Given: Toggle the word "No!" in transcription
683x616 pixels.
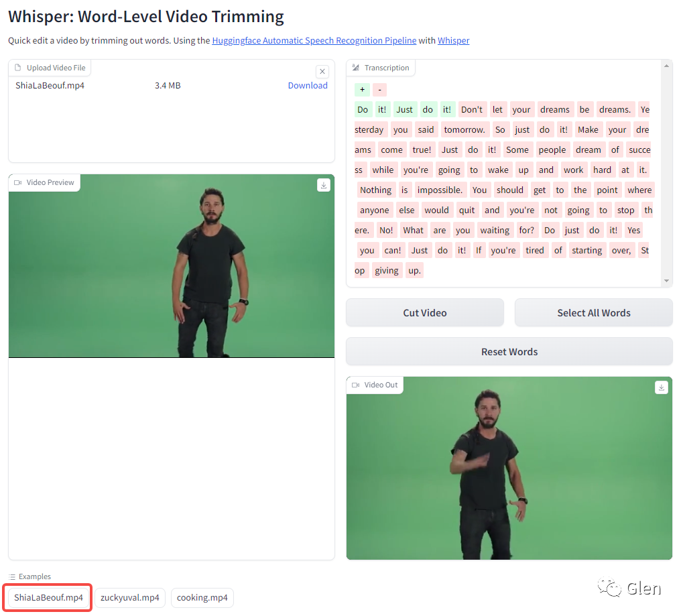Looking at the screenshot, I should 386,230.
